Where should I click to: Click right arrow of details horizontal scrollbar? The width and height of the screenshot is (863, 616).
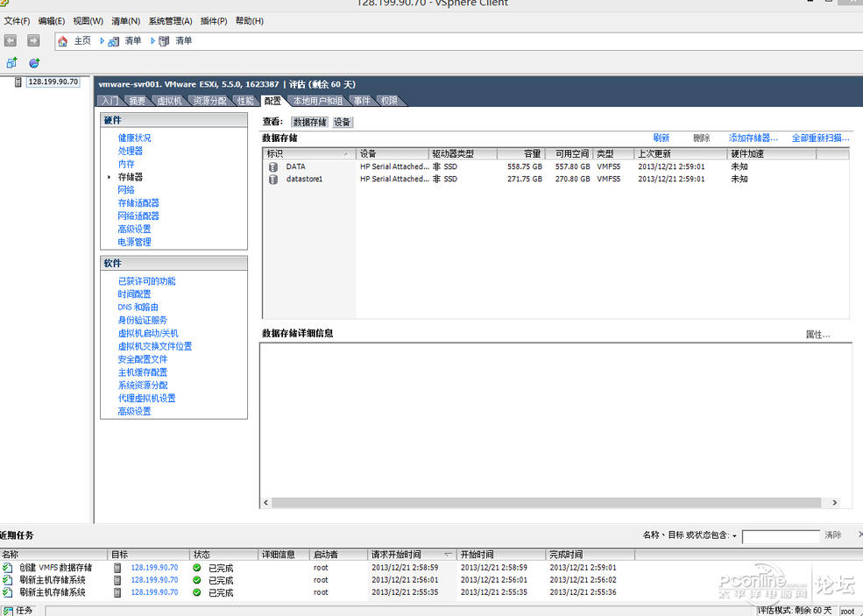835,503
